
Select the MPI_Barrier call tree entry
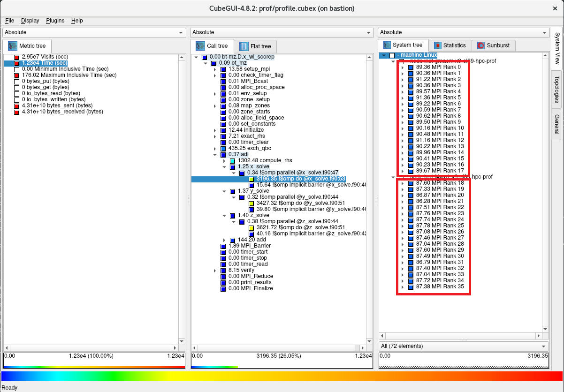coord(249,246)
